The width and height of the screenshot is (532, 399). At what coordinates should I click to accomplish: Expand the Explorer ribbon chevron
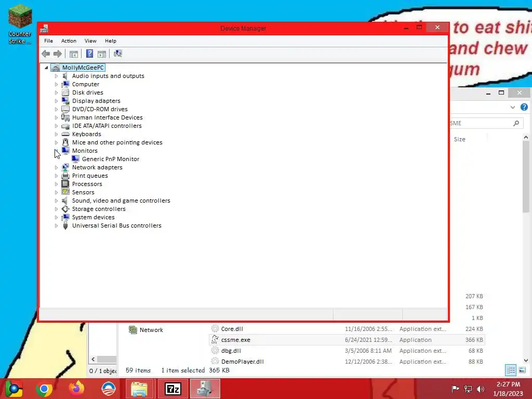[513, 107]
